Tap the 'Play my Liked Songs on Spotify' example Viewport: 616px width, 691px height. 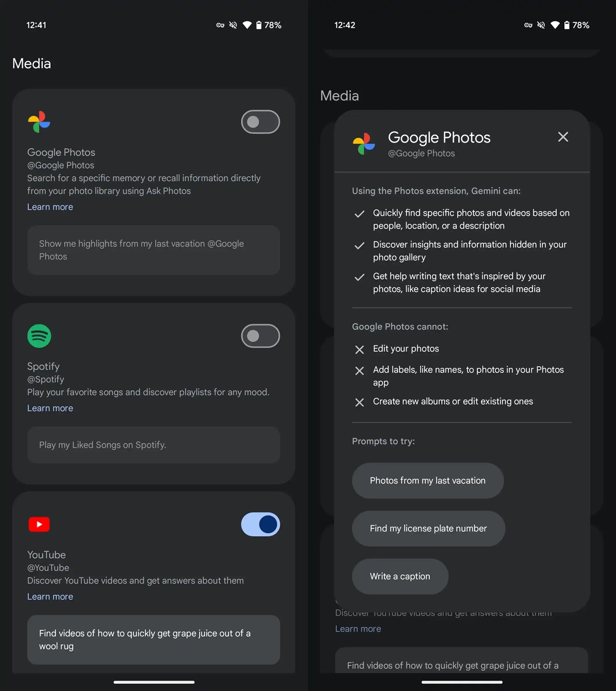154,445
